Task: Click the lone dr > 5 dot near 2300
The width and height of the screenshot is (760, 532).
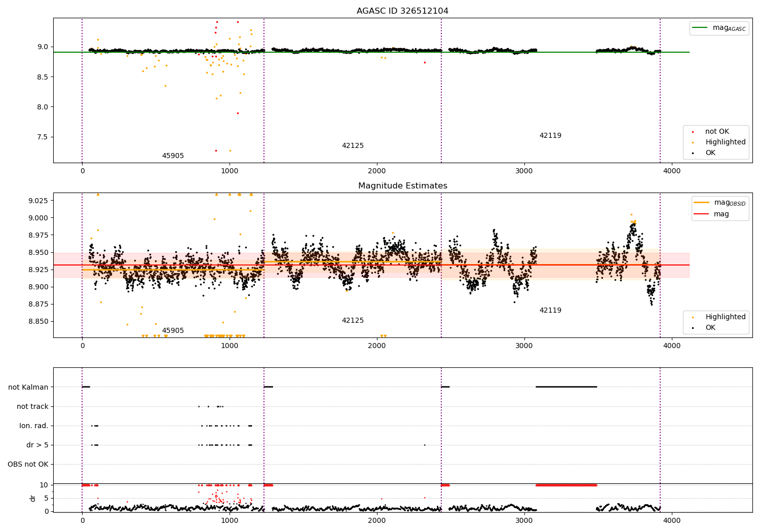Action: click(425, 445)
